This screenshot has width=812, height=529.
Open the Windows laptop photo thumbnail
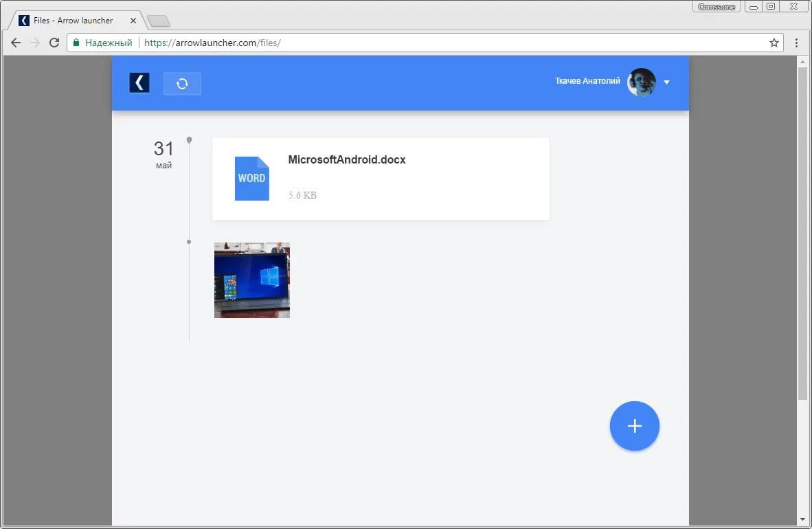click(251, 280)
